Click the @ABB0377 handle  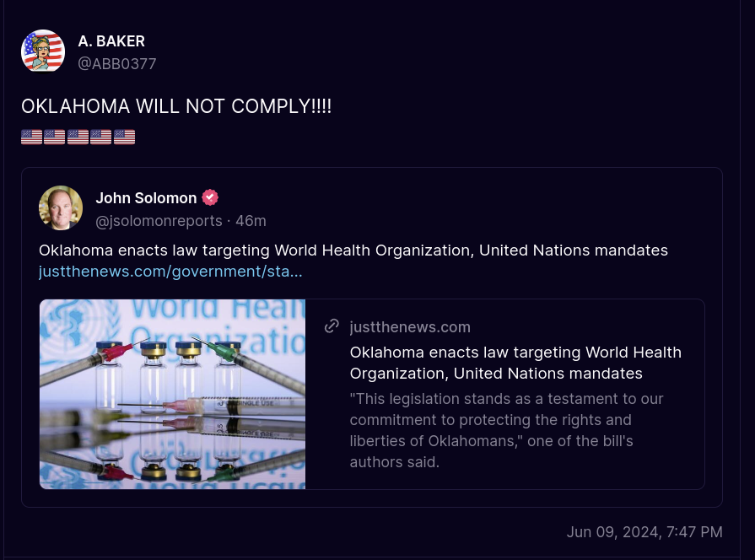point(117,63)
